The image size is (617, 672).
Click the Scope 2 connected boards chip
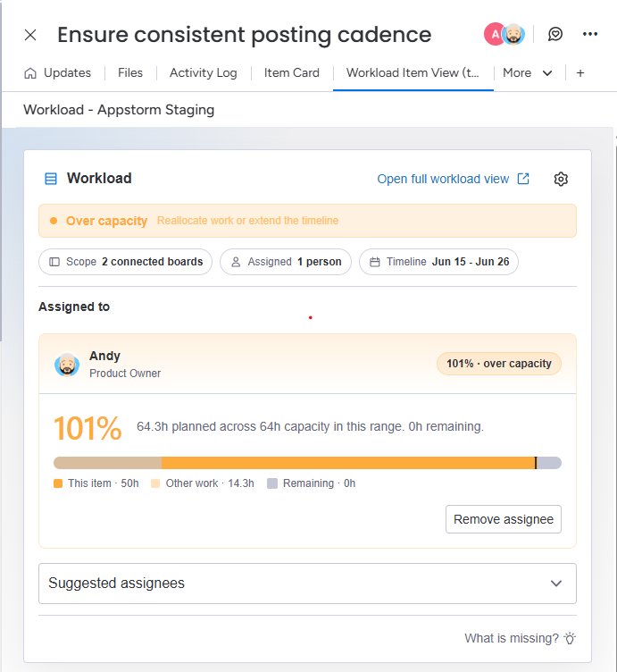tap(126, 262)
